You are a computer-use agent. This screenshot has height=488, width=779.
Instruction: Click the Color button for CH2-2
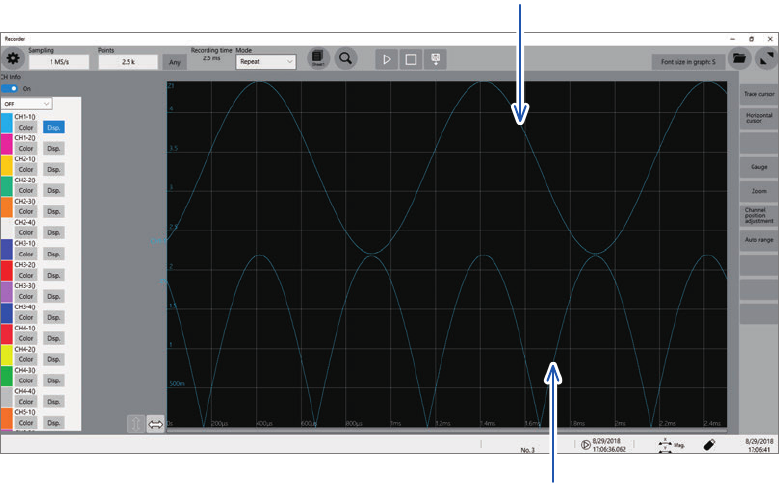(x=26, y=190)
